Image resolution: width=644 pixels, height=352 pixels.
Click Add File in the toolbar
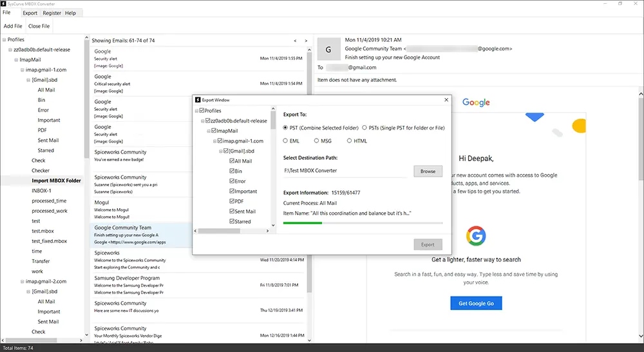[x=13, y=26]
